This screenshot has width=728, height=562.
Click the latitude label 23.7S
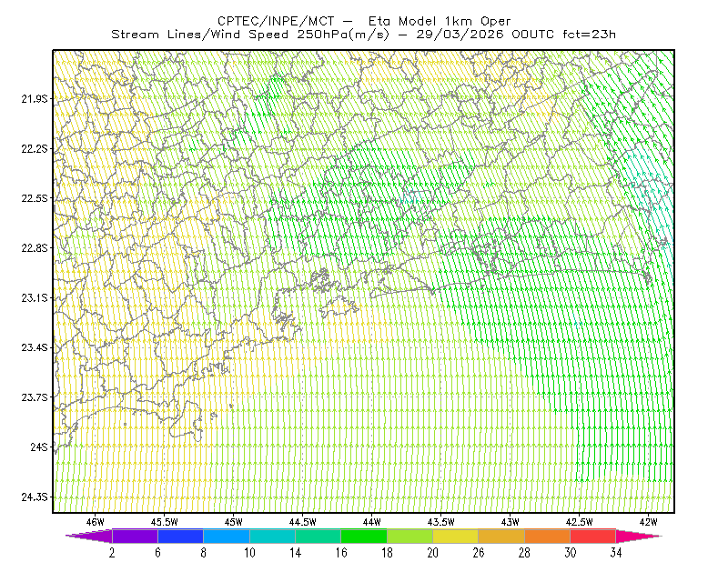point(35,397)
